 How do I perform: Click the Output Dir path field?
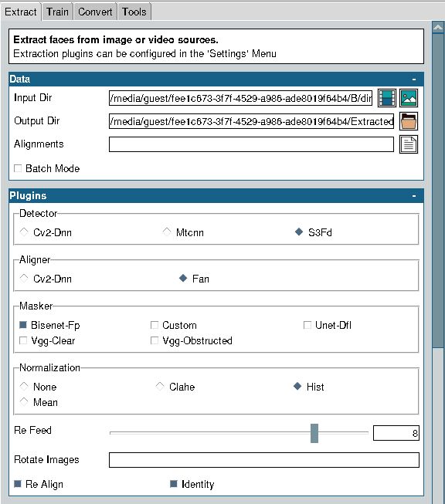251,121
